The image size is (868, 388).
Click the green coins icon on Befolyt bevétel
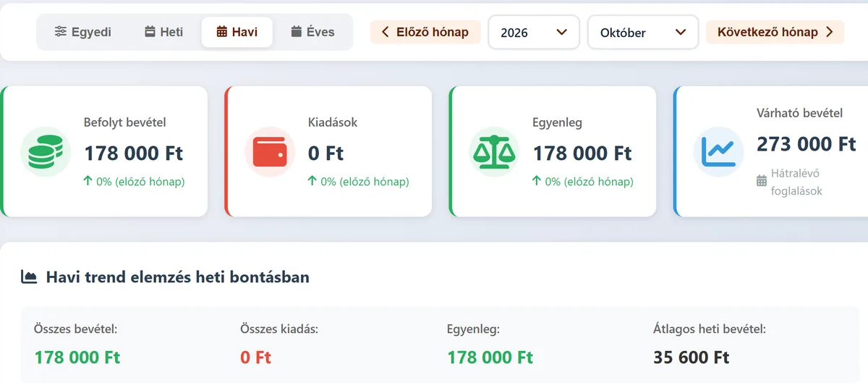(x=46, y=152)
